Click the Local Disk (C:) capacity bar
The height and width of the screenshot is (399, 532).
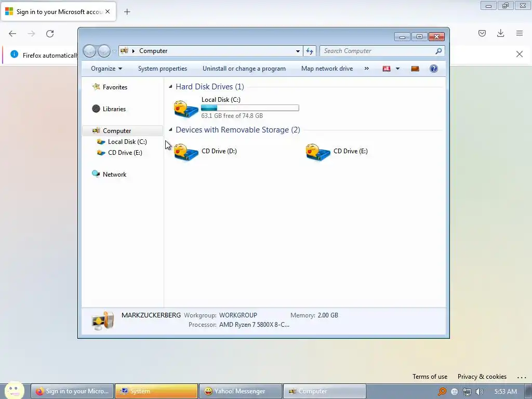pos(250,108)
